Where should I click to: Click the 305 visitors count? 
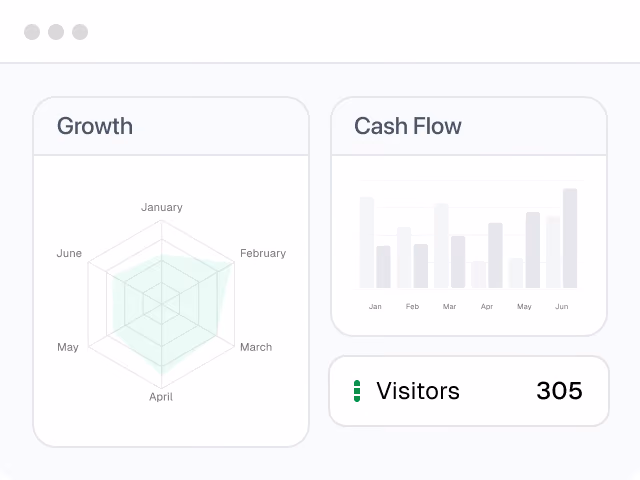tap(559, 391)
